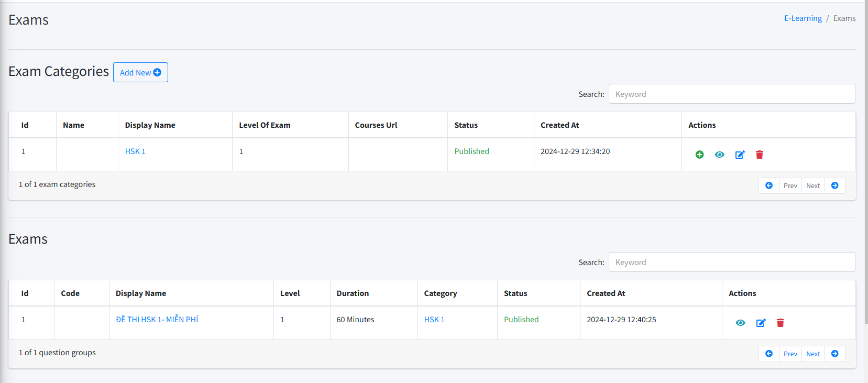
Task: Click the green add icon for HSK 1 category
Action: (699, 155)
